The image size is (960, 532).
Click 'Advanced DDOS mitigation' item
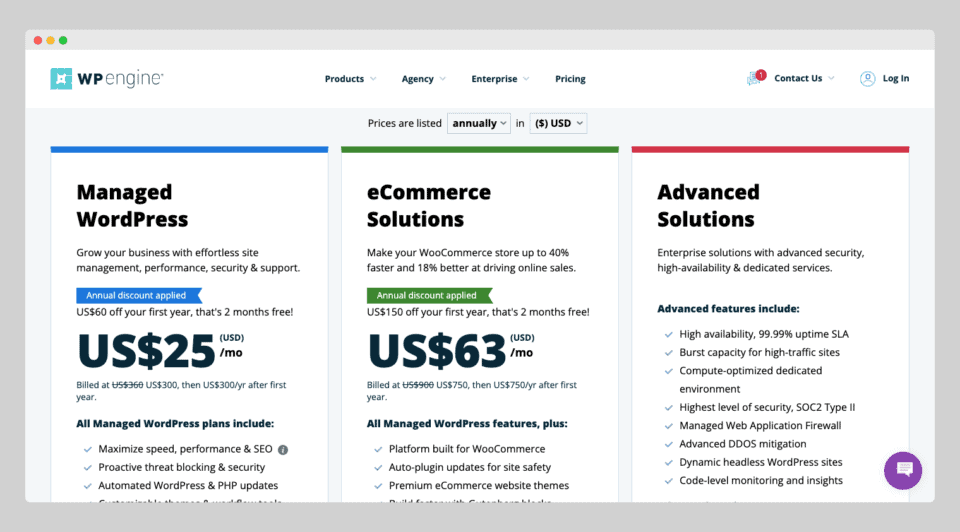(743, 444)
